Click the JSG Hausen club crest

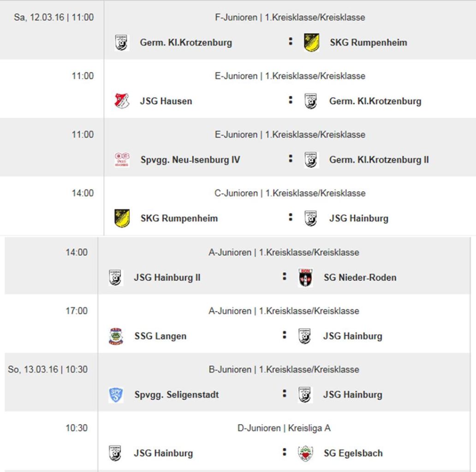click(x=122, y=101)
